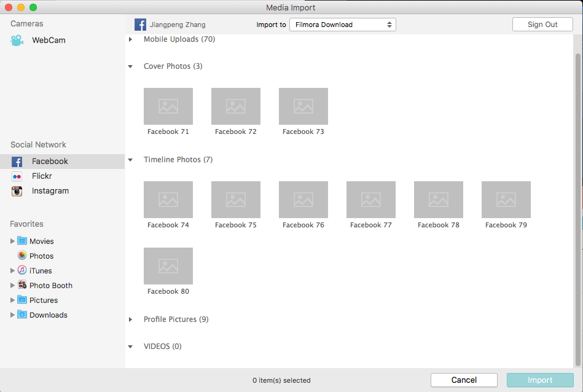
Task: Open the Import to Filmora Download dropdown
Action: click(342, 25)
